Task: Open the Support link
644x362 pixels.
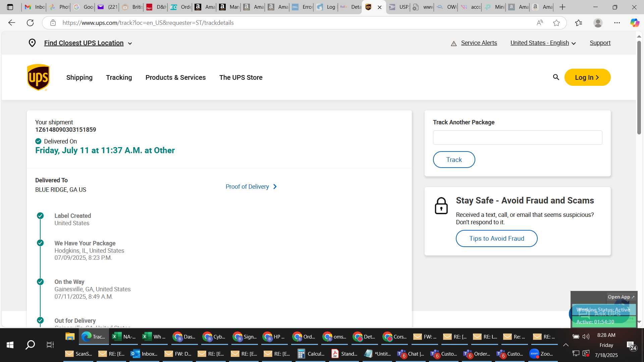Action: click(600, 43)
